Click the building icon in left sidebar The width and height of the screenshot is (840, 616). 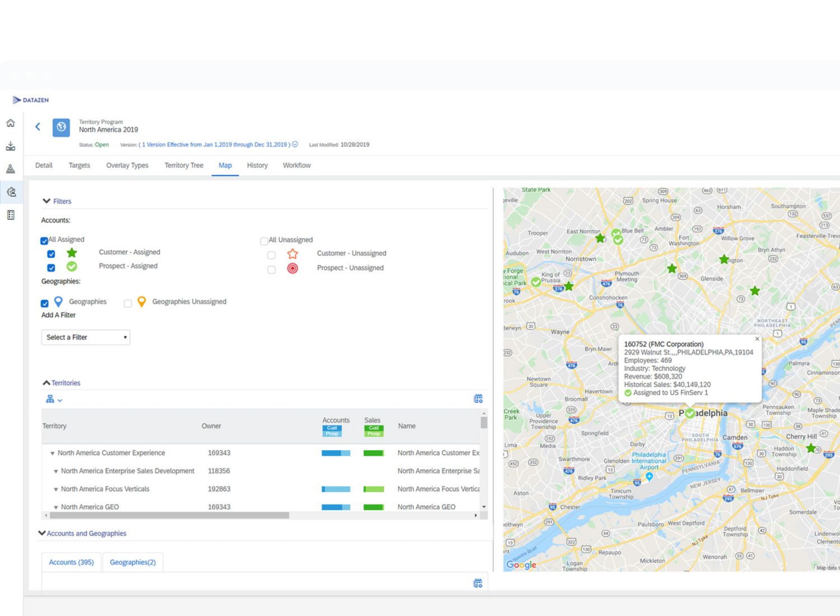11,215
